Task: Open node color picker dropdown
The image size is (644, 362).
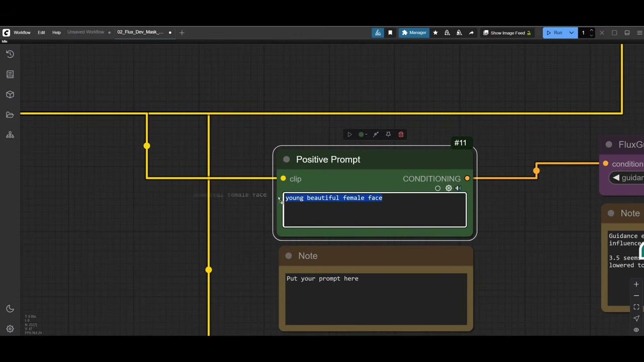Action: click(362, 134)
